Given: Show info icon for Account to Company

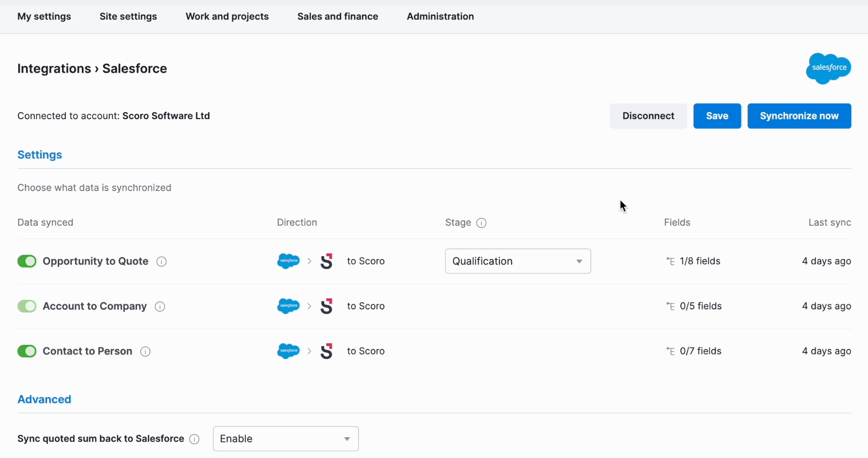Looking at the screenshot, I should click(x=160, y=307).
